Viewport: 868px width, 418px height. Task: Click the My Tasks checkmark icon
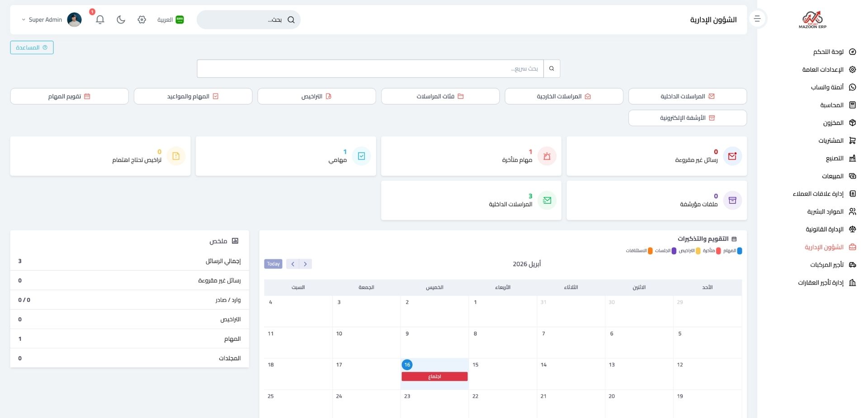pyautogui.click(x=361, y=156)
